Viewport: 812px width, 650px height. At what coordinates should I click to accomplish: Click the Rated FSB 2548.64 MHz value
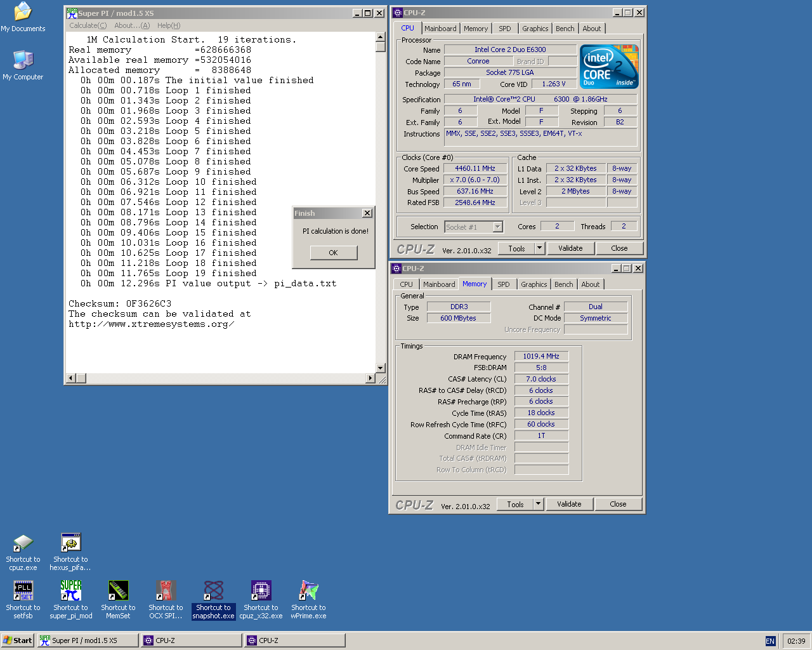point(475,202)
